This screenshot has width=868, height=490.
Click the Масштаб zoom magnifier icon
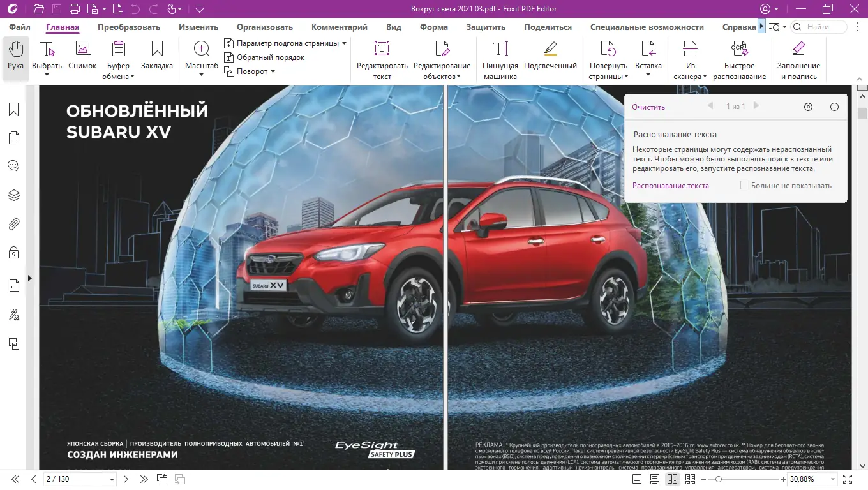pos(201,50)
